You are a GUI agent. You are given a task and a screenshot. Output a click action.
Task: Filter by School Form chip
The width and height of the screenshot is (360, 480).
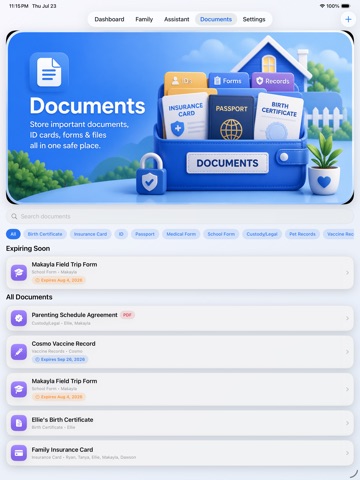(221, 234)
